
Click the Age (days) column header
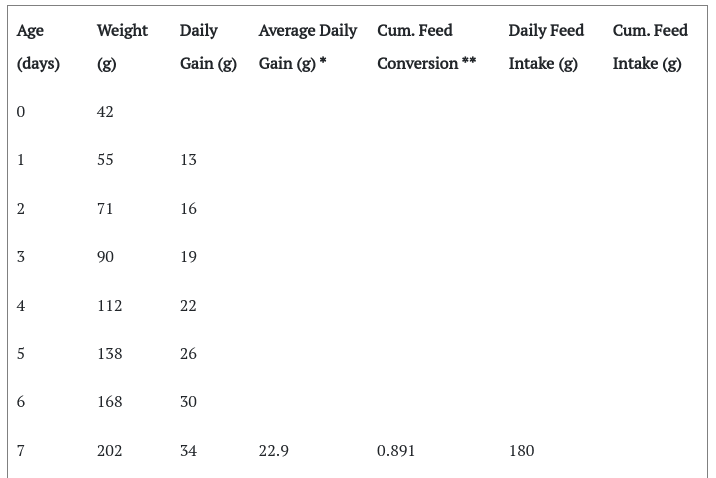38,47
